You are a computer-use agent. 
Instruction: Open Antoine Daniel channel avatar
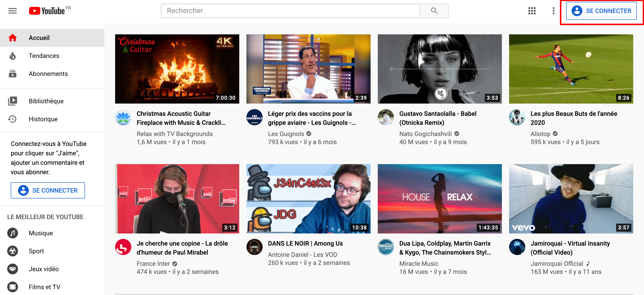(x=255, y=247)
